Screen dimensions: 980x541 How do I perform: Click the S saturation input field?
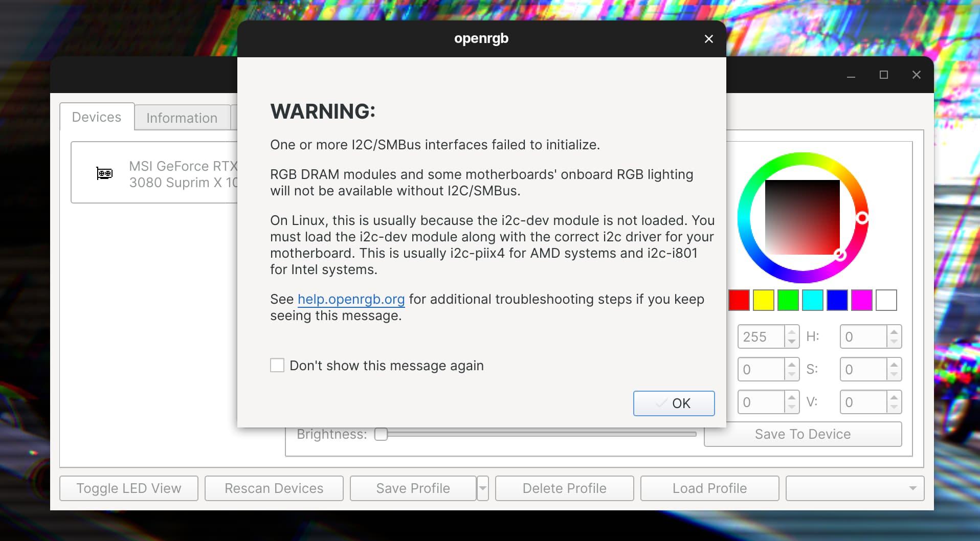coord(863,369)
